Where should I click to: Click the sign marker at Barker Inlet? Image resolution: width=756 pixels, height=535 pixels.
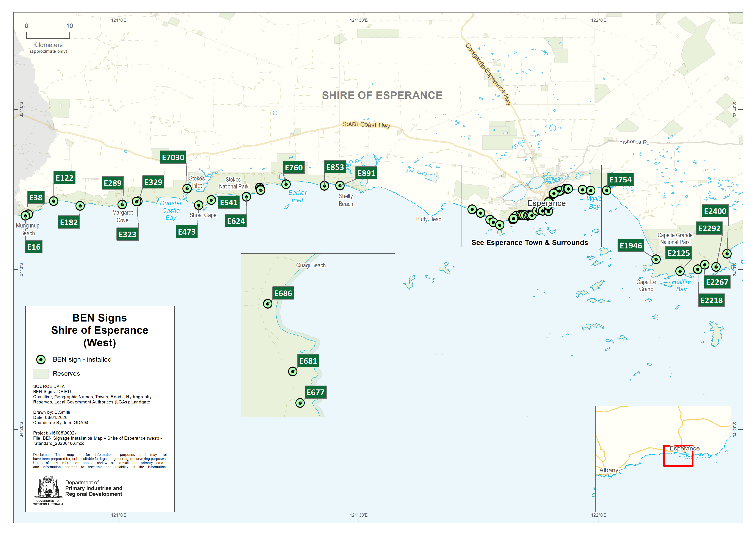286,184
